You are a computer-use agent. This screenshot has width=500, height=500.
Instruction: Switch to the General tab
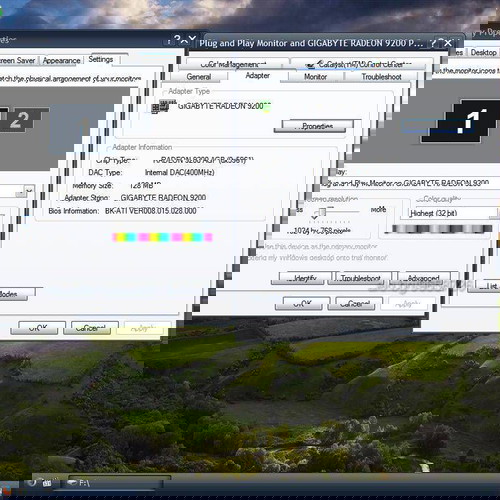click(x=199, y=77)
